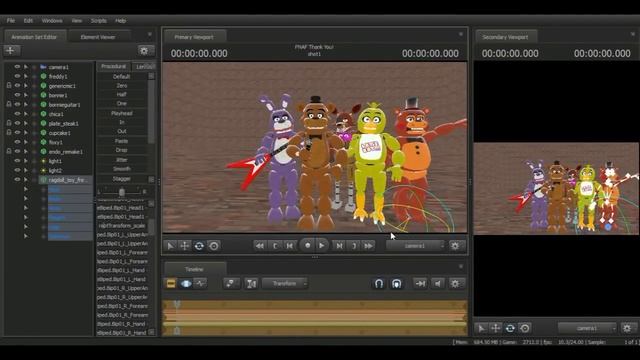Apply the Default procedural preset
The image size is (640, 360).
tap(122, 76)
